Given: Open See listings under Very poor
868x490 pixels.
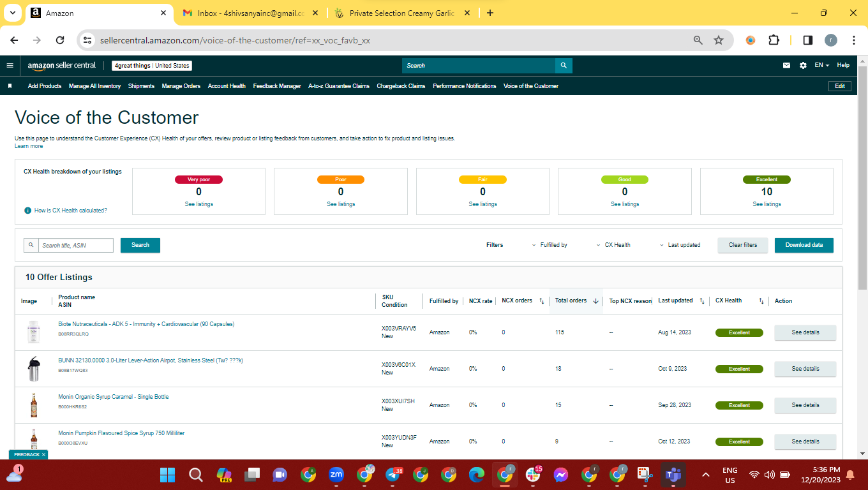Looking at the screenshot, I should [x=199, y=204].
